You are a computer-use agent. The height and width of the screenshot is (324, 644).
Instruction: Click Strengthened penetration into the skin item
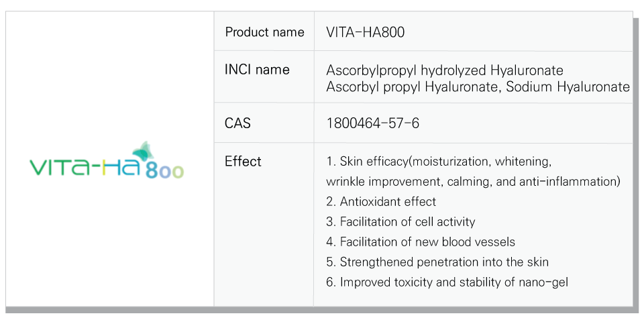437,262
